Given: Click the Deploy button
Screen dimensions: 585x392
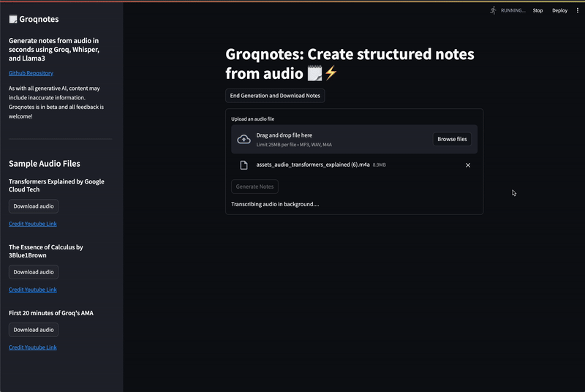Looking at the screenshot, I should (559, 10).
